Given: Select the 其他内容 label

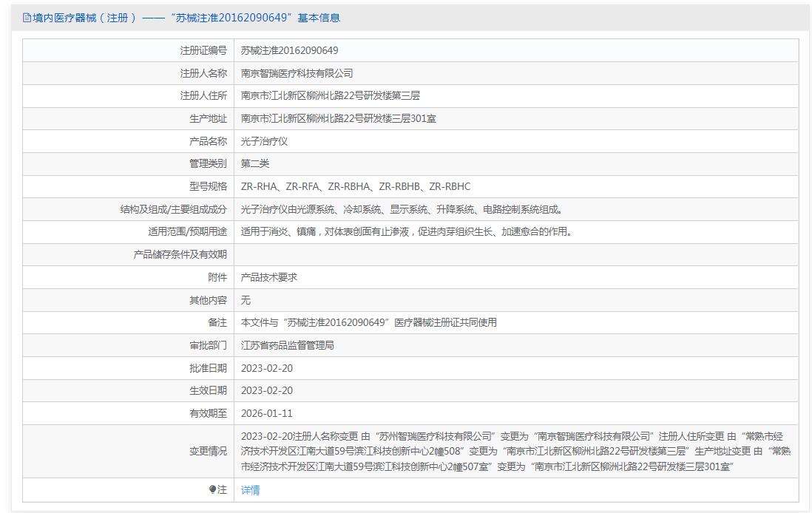Looking at the screenshot, I should tap(209, 300).
